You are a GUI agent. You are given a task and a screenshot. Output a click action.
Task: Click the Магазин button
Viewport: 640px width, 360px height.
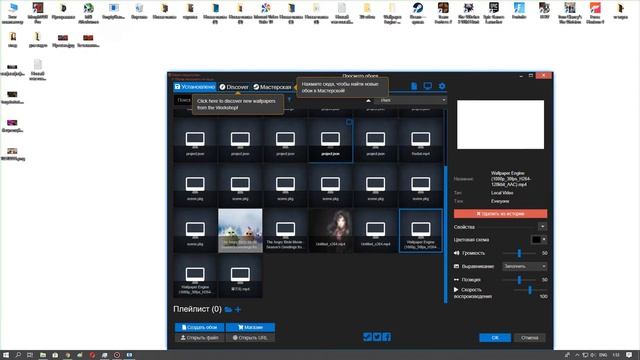(x=250, y=327)
